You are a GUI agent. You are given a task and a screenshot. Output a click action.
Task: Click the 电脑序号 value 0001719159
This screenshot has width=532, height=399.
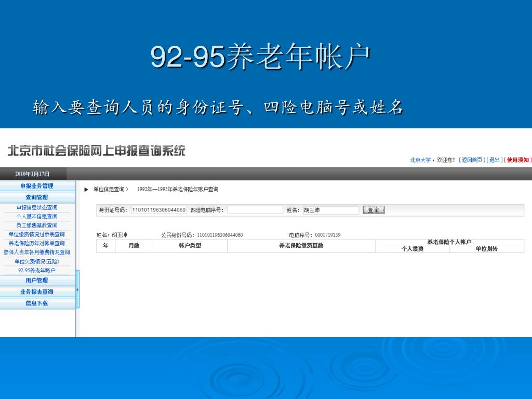(x=328, y=235)
